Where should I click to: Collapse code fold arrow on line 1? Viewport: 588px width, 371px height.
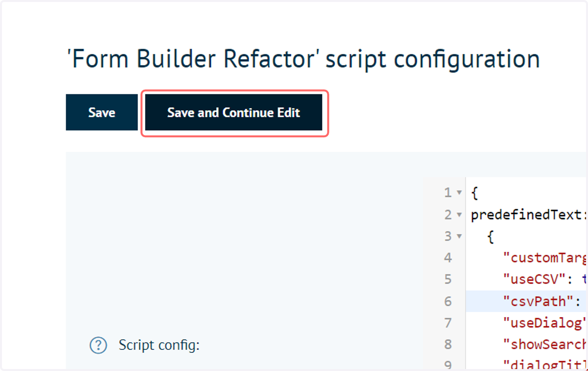459,193
